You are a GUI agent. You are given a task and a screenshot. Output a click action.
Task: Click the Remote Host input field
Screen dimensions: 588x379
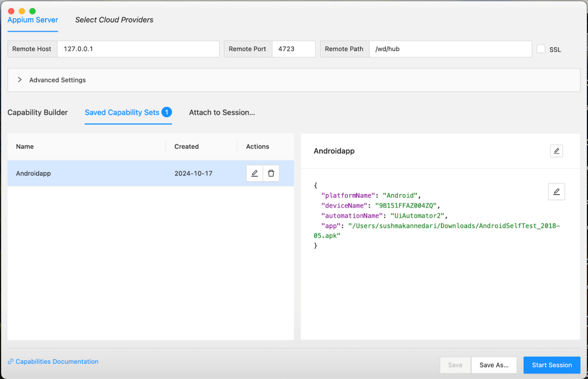coord(138,49)
